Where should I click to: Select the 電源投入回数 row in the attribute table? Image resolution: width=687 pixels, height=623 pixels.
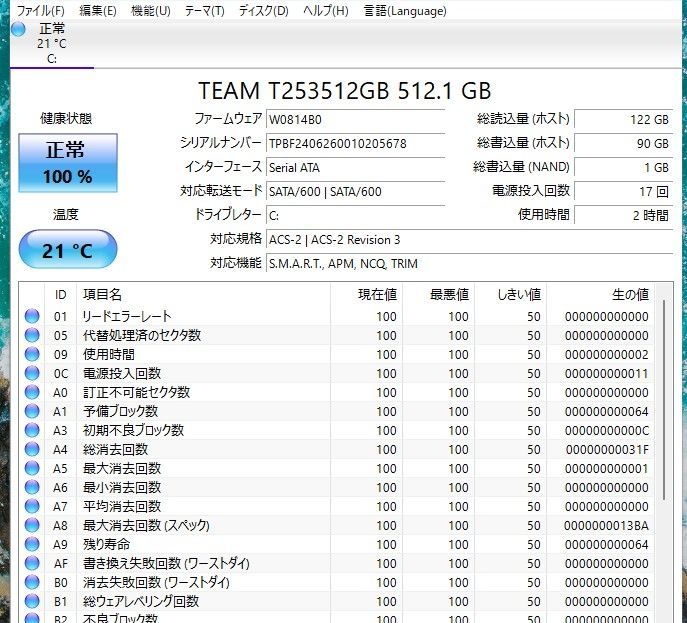tap(336, 373)
